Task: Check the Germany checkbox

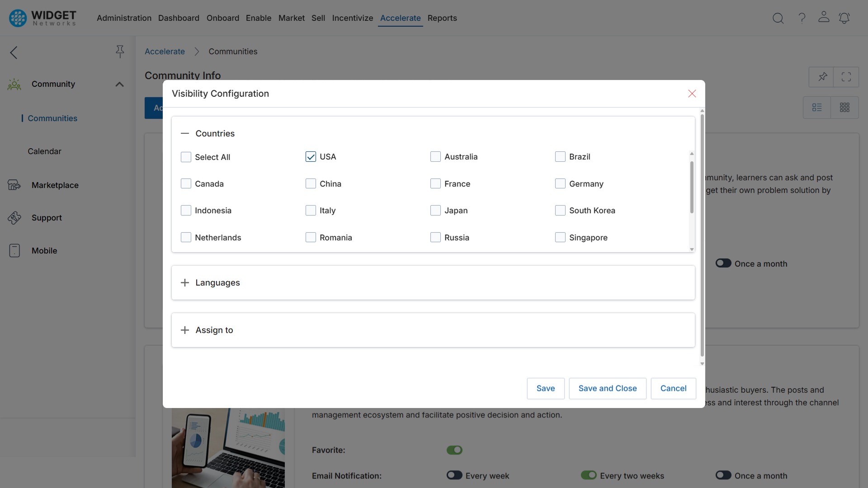Action: (560, 183)
